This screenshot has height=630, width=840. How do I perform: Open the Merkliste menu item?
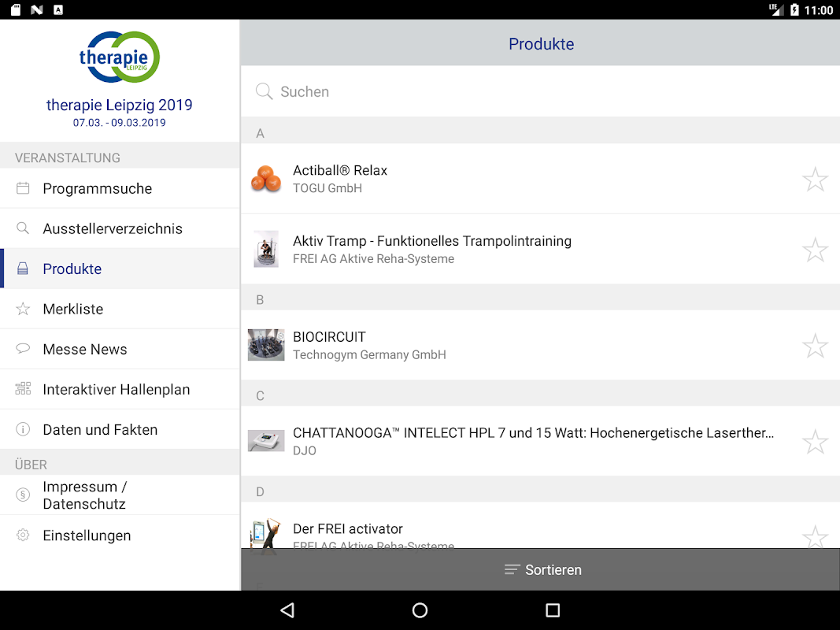coord(120,309)
